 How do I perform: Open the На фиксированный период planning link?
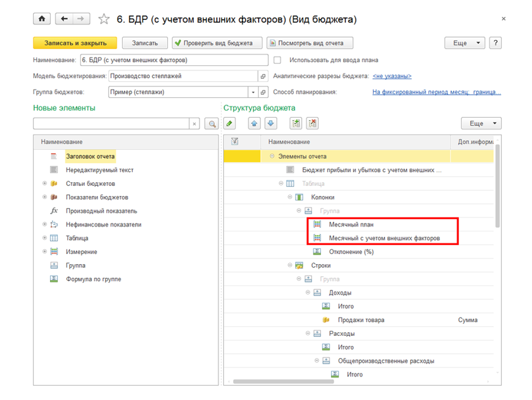(x=437, y=92)
